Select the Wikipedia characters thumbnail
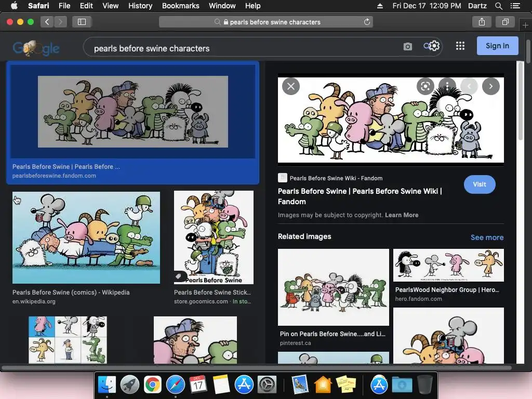 (x=86, y=237)
